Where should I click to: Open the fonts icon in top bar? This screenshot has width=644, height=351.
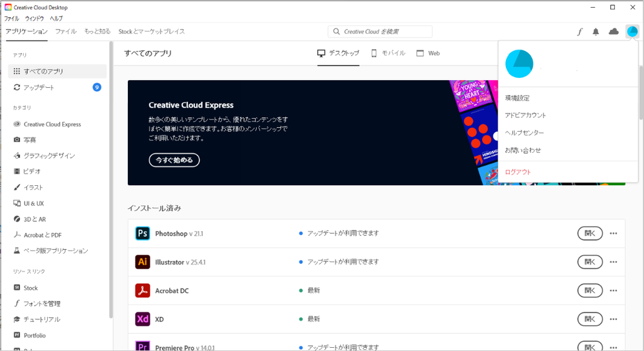tap(579, 32)
